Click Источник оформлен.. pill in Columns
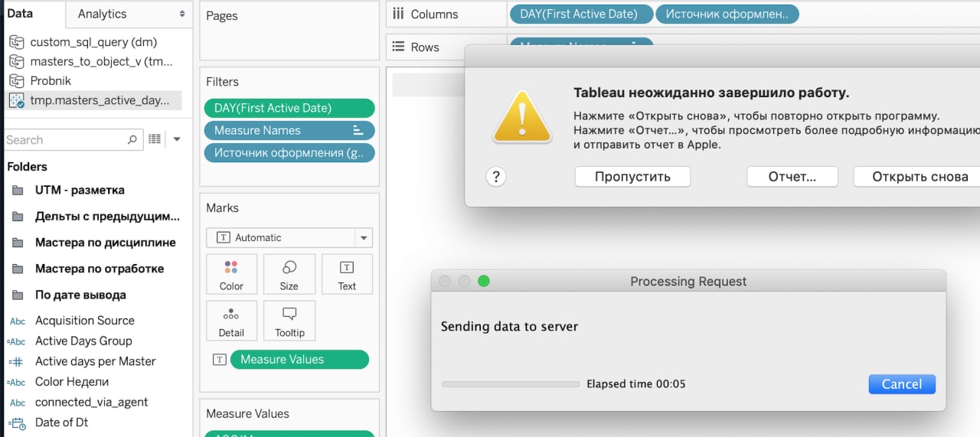Viewport: 980px width, 437px height. click(727, 14)
